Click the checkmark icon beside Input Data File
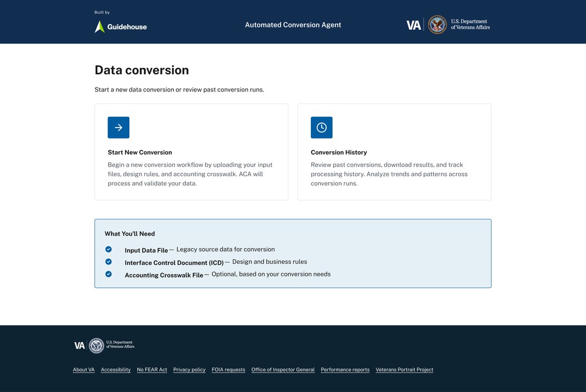The image size is (586, 392). [109, 250]
